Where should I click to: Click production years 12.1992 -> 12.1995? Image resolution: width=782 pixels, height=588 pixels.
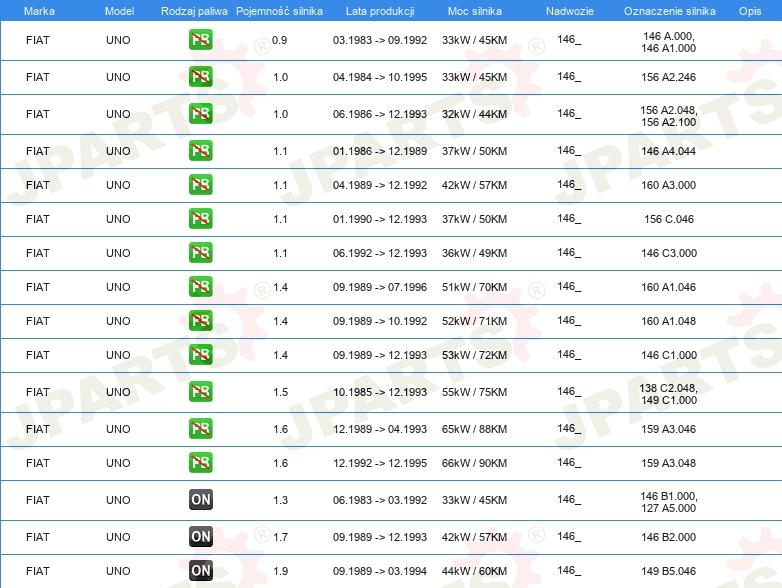coord(380,463)
